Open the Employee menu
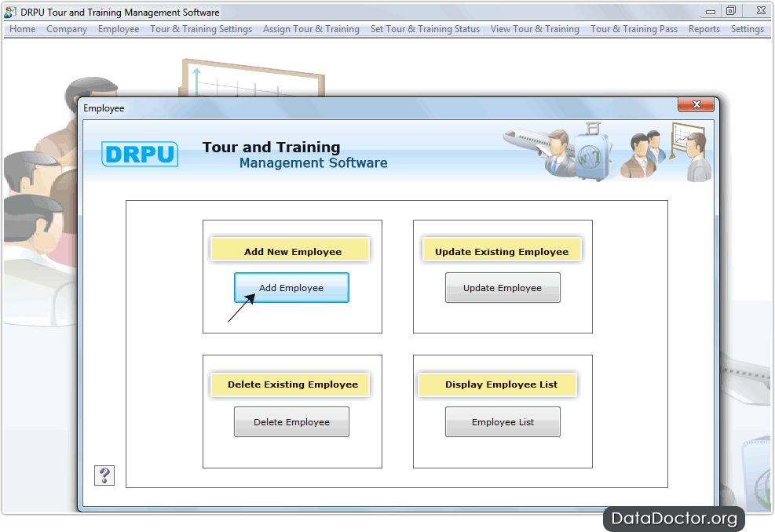Viewport: 775px width, 532px height. click(x=119, y=29)
